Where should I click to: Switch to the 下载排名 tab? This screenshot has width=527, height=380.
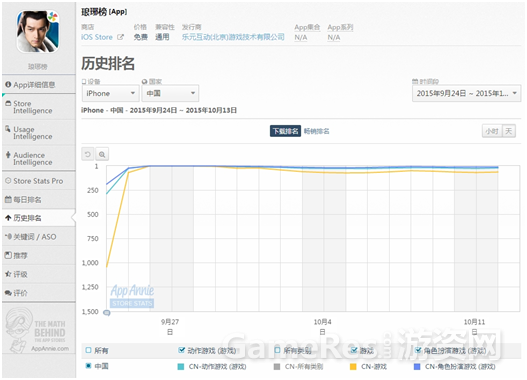[x=285, y=131]
